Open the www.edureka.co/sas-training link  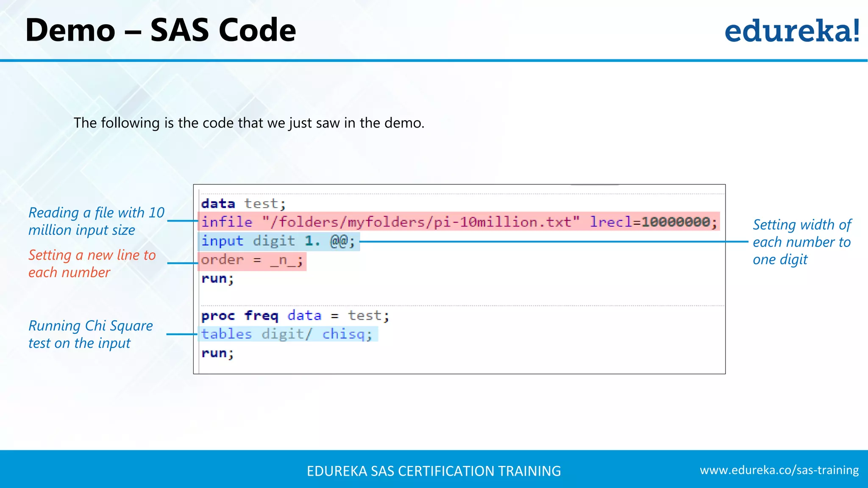(x=779, y=470)
